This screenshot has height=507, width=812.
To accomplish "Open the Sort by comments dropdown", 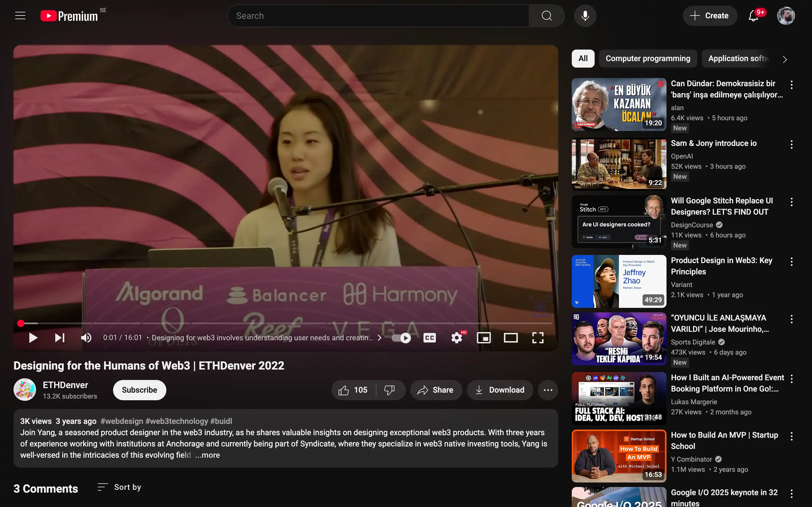I will point(120,487).
